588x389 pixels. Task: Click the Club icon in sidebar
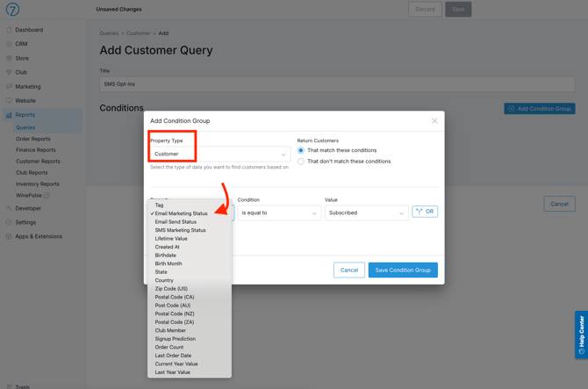coord(9,72)
